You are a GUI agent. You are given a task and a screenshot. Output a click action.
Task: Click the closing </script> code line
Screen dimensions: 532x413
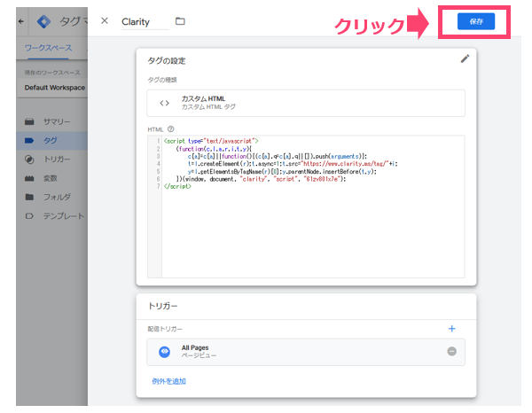coord(177,186)
